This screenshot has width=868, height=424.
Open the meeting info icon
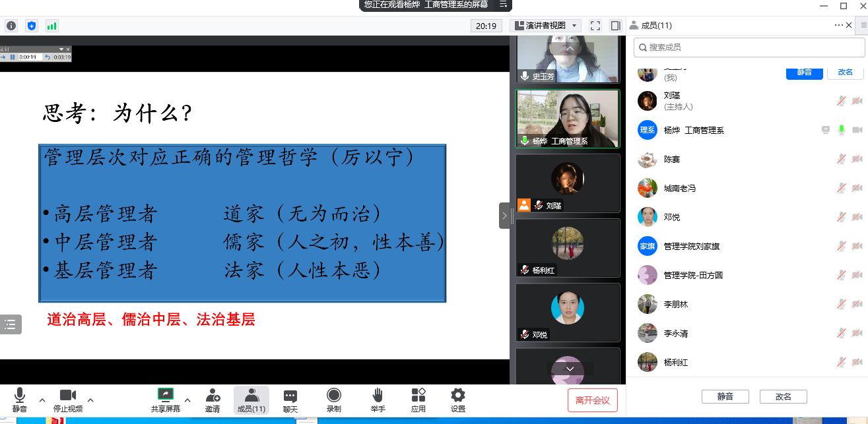click(x=11, y=26)
